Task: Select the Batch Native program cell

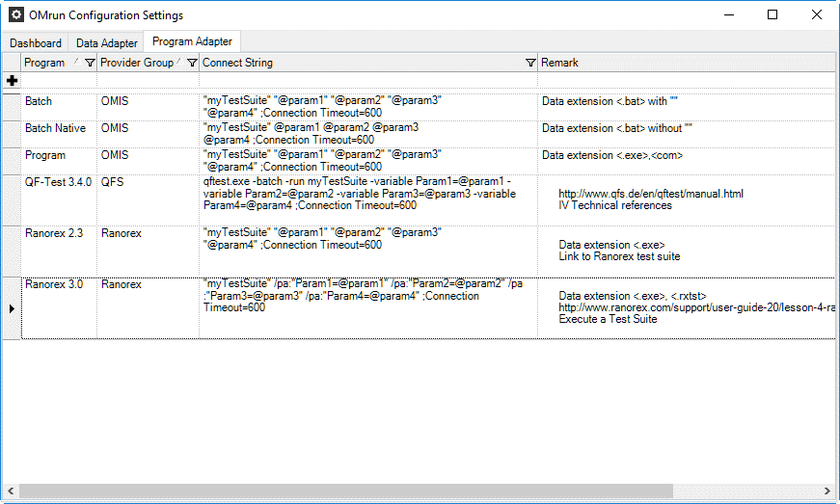Action: 59,134
